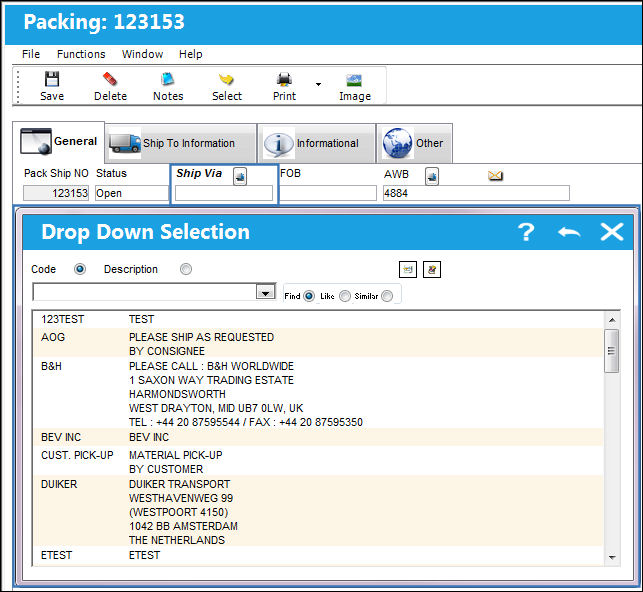Expand the search combo box arrow
The height and width of the screenshot is (592, 643).
point(266,292)
